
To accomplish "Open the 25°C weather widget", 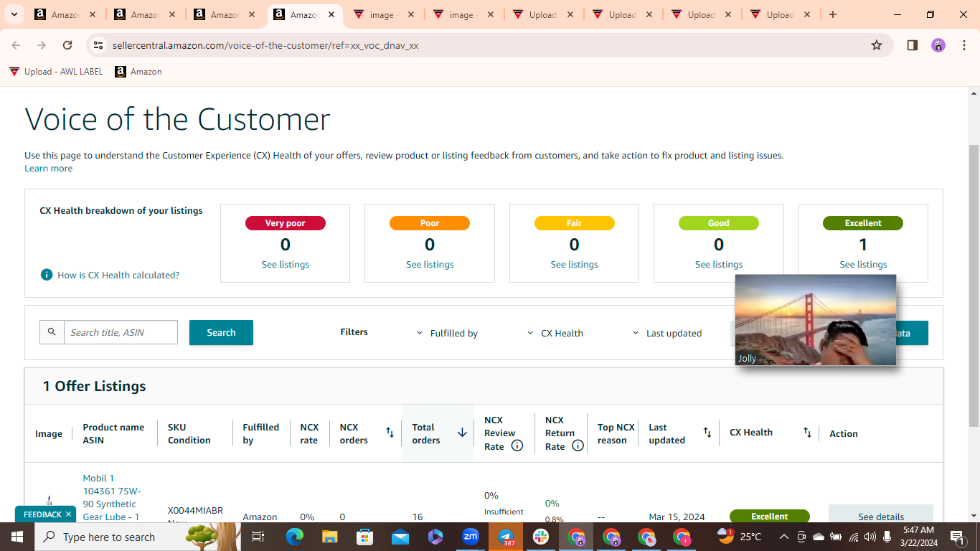I will pos(739,537).
